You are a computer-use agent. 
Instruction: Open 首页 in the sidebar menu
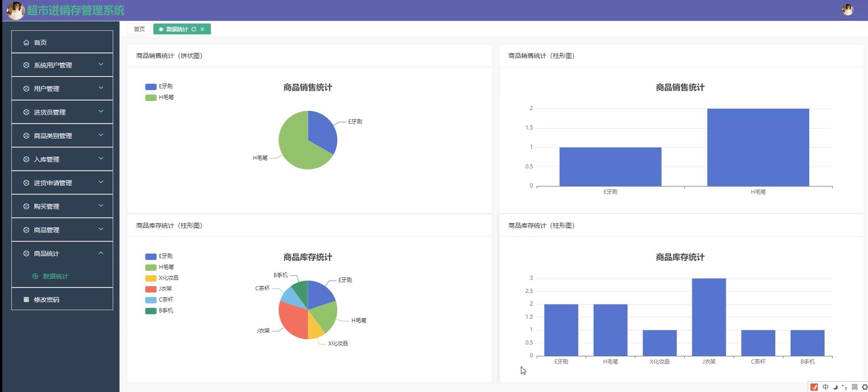[x=62, y=42]
